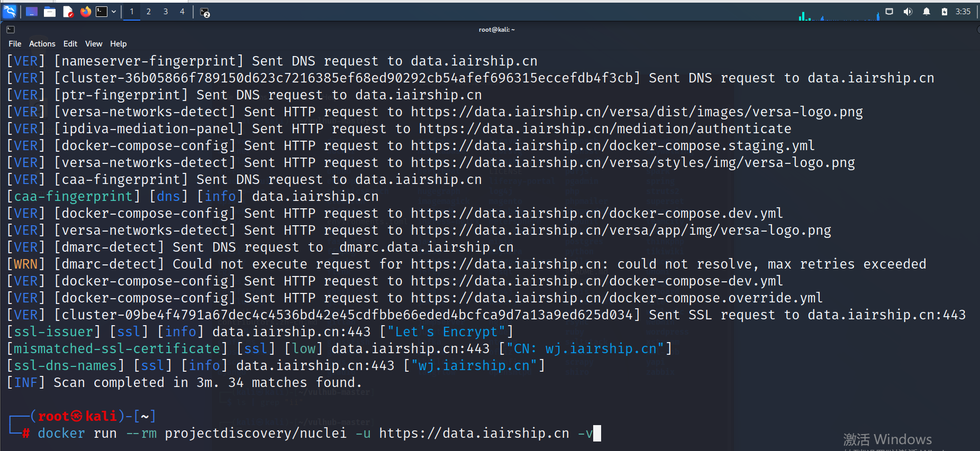Open the View menu
The width and height of the screenshot is (980, 451).
(x=93, y=43)
